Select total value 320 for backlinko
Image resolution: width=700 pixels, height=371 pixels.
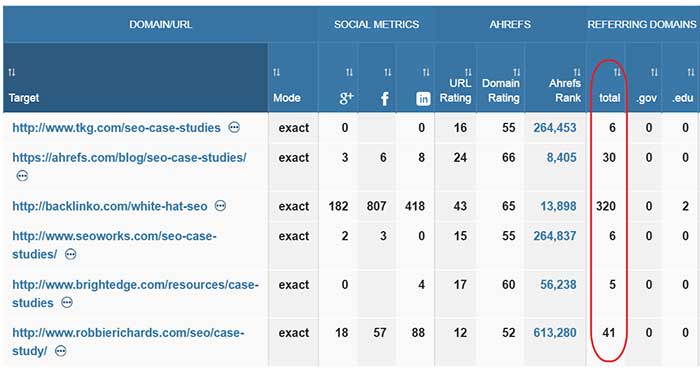606,206
